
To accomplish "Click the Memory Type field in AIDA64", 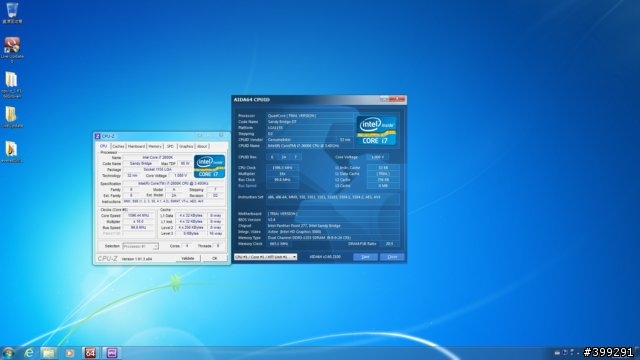I will pyautogui.click(x=333, y=238).
